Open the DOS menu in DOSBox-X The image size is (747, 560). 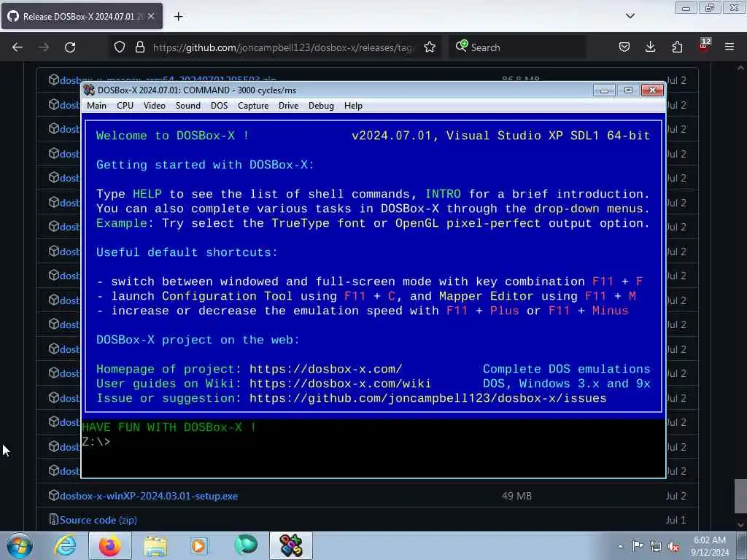coord(219,106)
